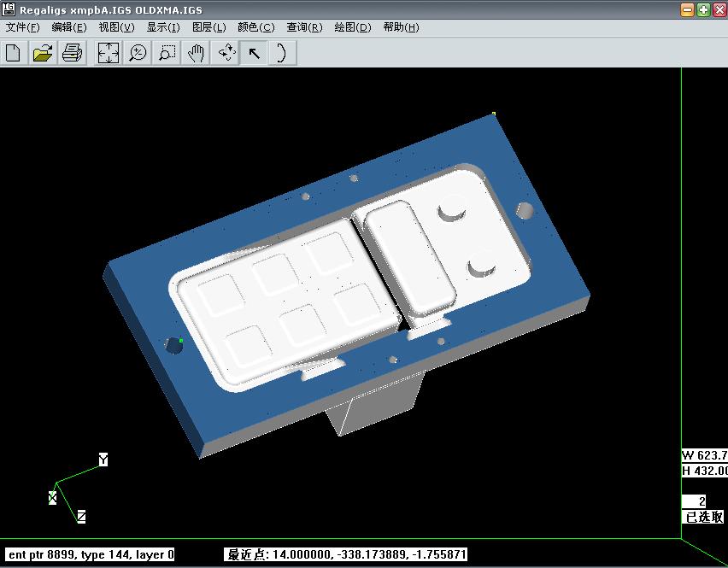728x568 pixels.
Task: Open the 颜色(C) menu
Action: tap(255, 27)
